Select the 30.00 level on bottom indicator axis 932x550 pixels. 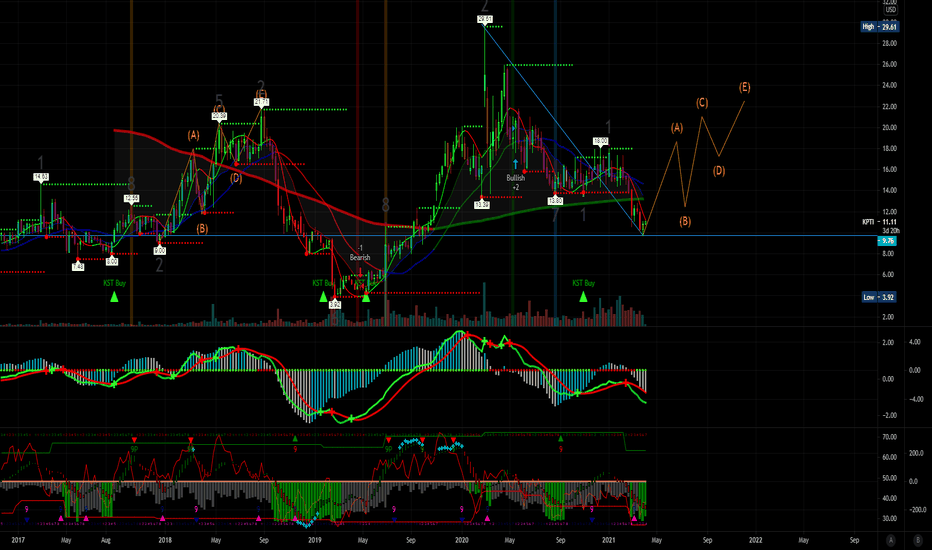click(889, 518)
